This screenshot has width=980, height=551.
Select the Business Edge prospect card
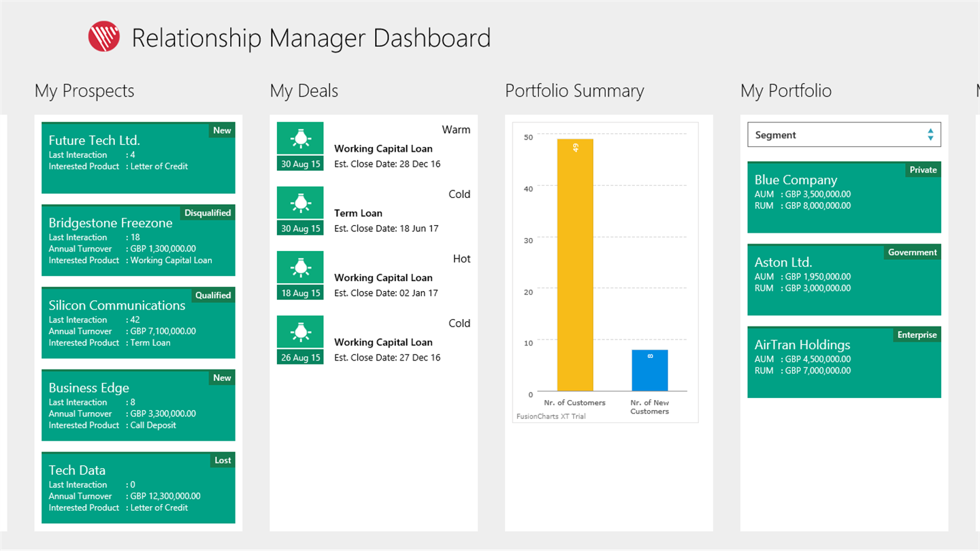click(138, 405)
